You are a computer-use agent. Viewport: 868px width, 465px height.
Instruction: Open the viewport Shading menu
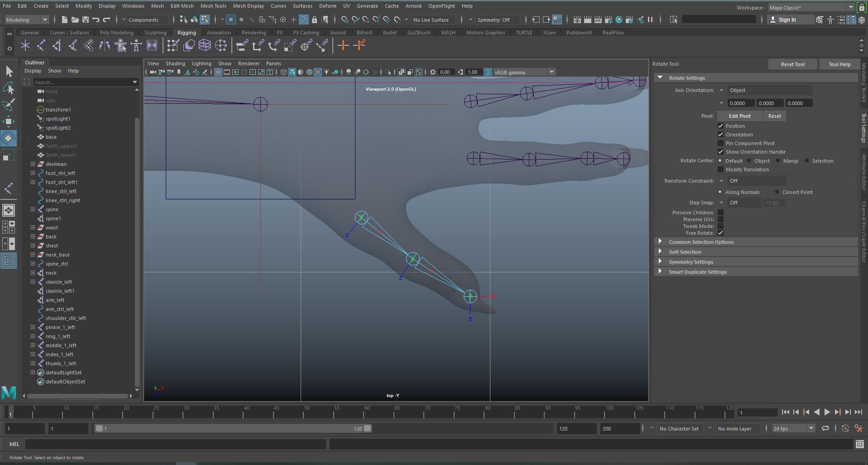pyautogui.click(x=175, y=63)
